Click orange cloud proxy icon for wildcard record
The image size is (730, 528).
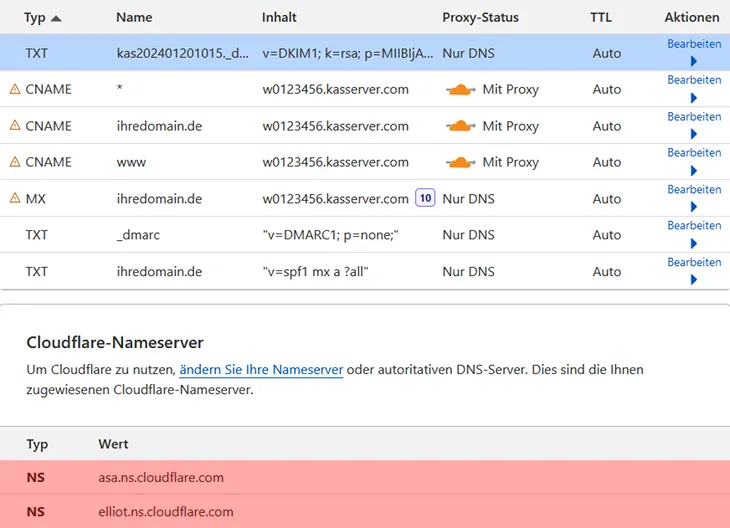(x=460, y=89)
